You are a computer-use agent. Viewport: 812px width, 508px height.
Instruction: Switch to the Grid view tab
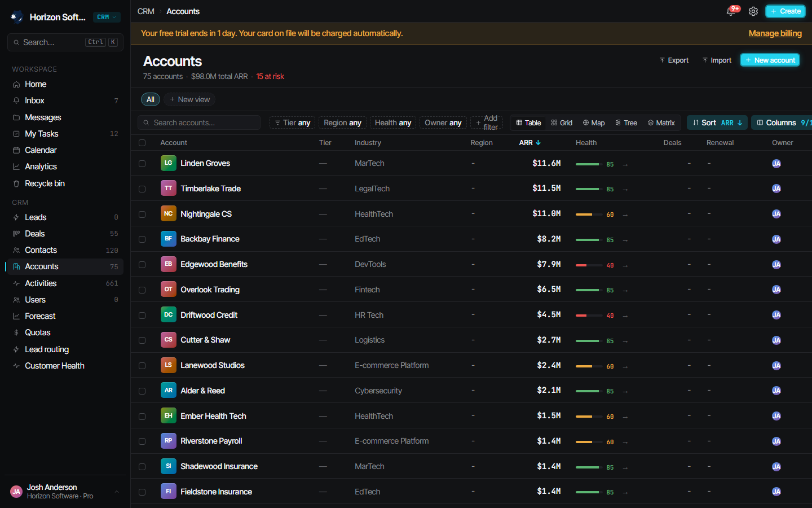click(562, 122)
